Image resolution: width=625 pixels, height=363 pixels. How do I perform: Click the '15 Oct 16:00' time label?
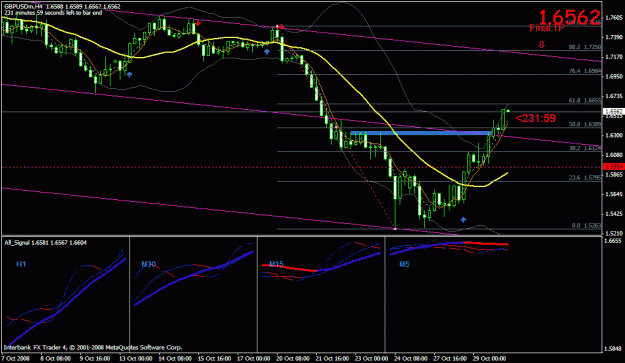click(x=214, y=358)
